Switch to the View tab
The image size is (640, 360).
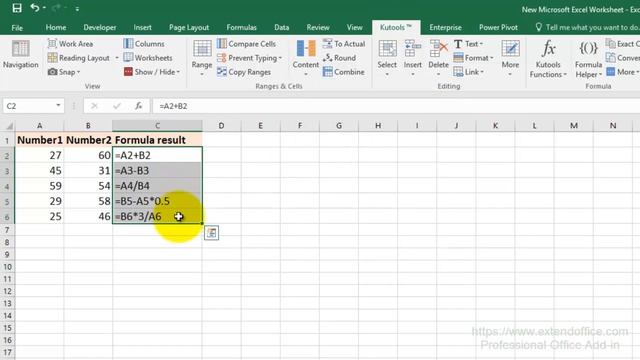tap(355, 27)
